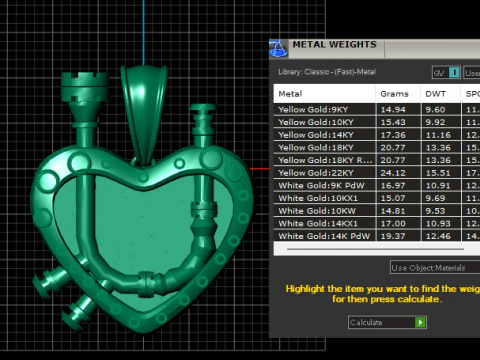The image size is (480, 360).
Task: Select the White Gold:9K PdW row
Action: [377, 185]
